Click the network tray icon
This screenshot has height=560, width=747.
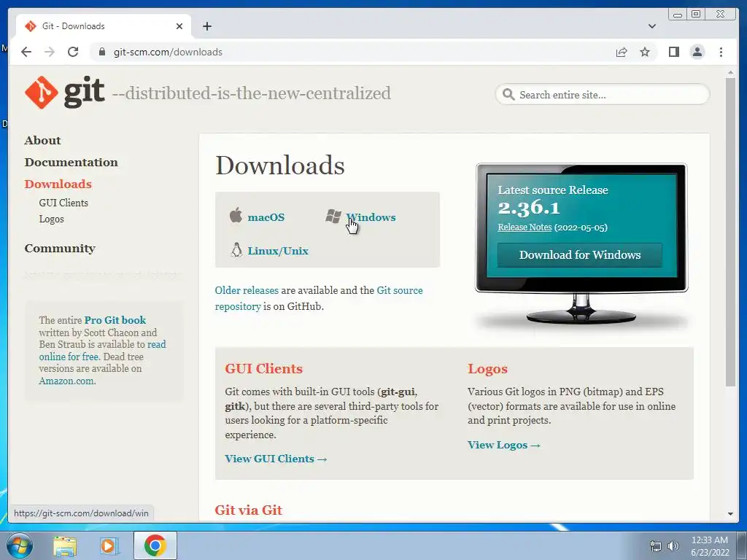coord(656,546)
